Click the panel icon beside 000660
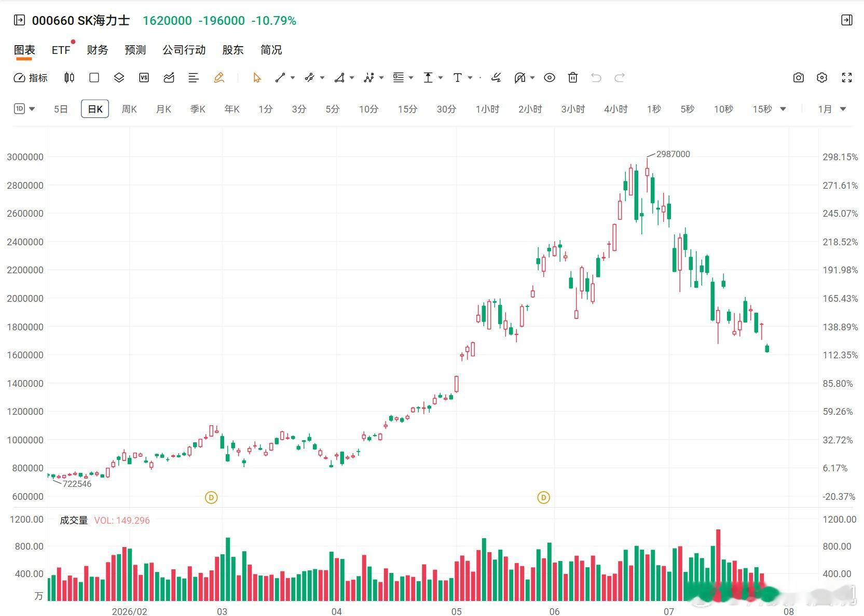Viewport: 864px width, 616px height. pyautogui.click(x=19, y=20)
